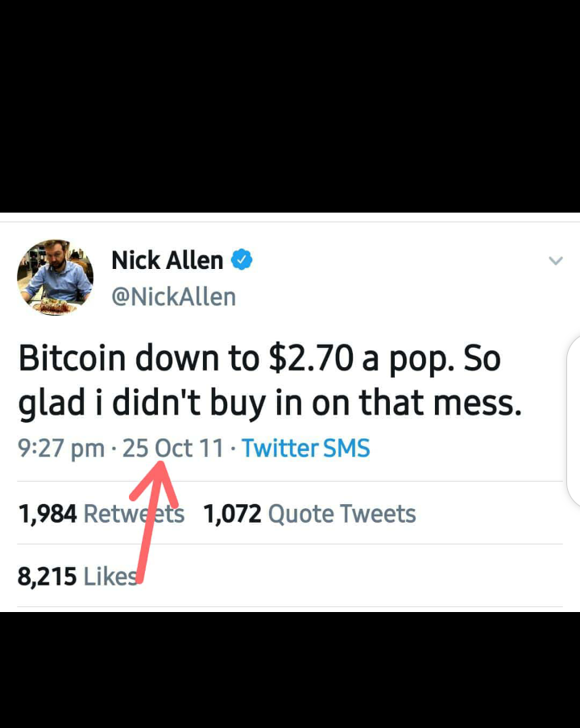View the Quote Tweets list
This screenshot has width=580, height=728.
click(x=342, y=514)
